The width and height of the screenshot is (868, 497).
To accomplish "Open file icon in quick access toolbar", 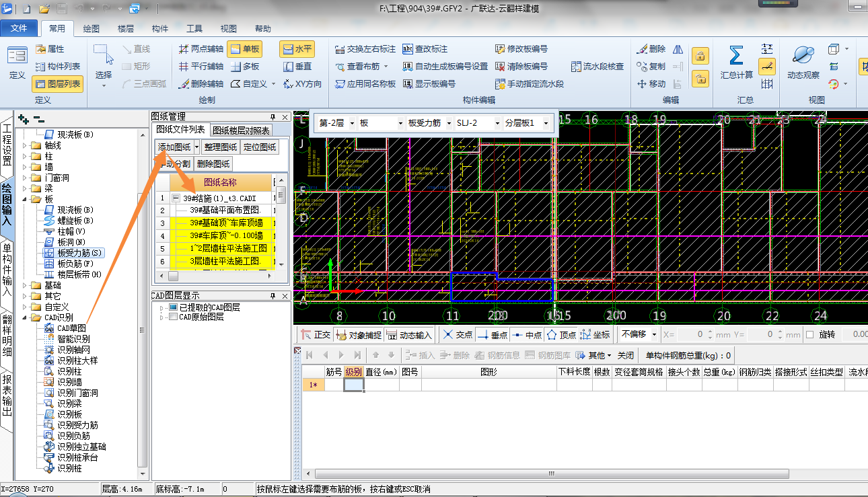I will [44, 9].
